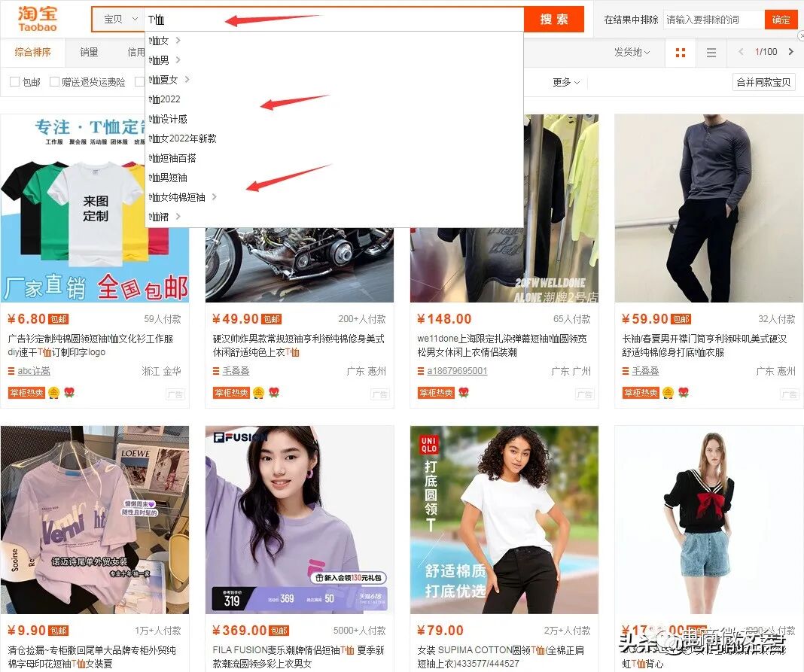This screenshot has width=804, height=672.
Task: Open the 宝贝 search category dropdown
Action: pos(120,19)
